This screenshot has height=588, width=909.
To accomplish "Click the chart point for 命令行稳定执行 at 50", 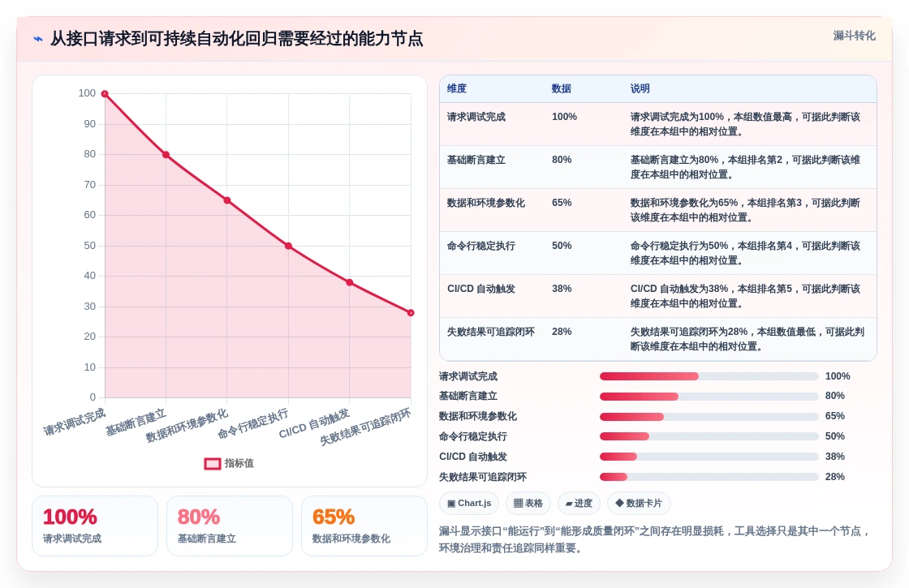I will pos(288,247).
